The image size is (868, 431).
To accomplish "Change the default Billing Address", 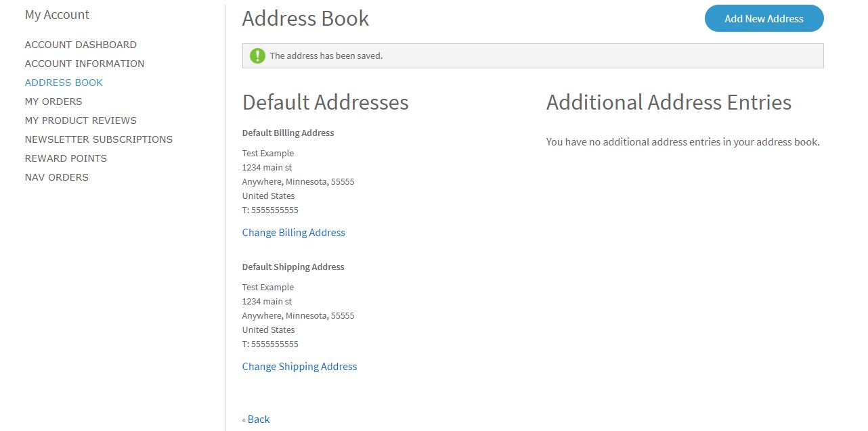I will coord(293,232).
